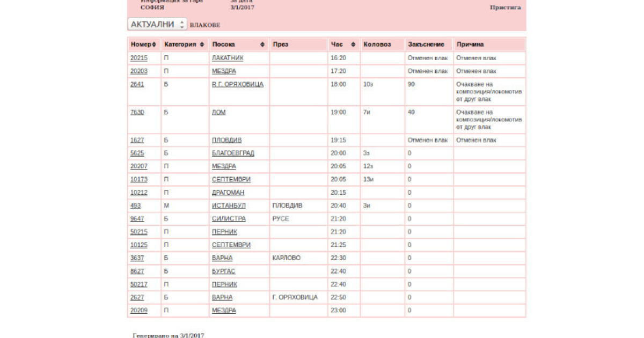Click МЕЗДРА destination in the 20209 row
The width and height of the screenshot is (644, 338).
click(224, 310)
